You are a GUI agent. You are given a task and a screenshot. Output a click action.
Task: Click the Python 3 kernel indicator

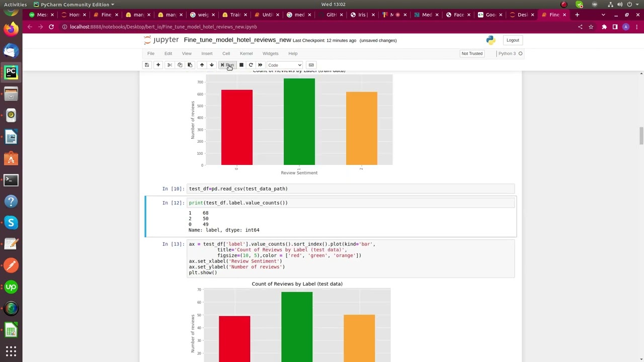pos(510,53)
